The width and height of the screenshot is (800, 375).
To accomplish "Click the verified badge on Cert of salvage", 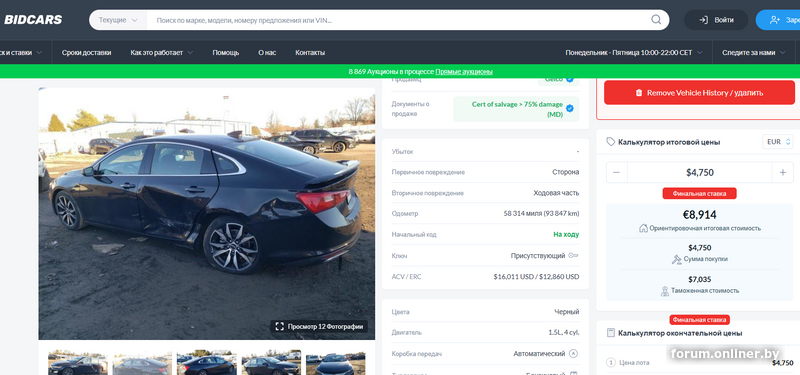I will tap(570, 108).
